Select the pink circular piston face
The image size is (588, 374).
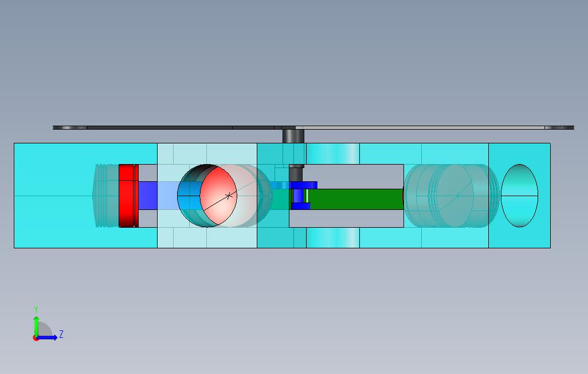(x=218, y=196)
